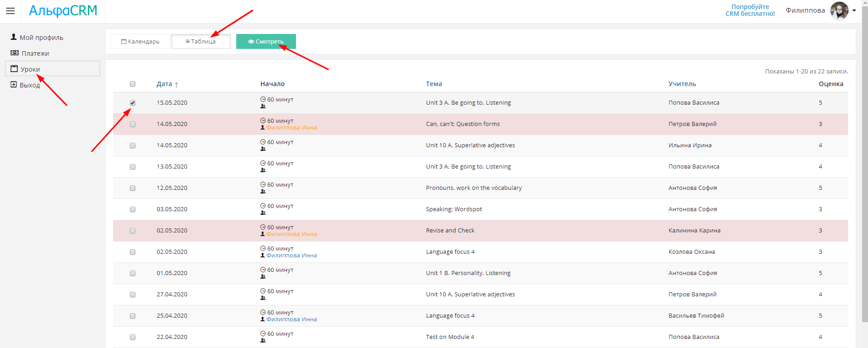Open Мой профиль in sidebar
The height and width of the screenshot is (348, 868).
[x=41, y=38]
